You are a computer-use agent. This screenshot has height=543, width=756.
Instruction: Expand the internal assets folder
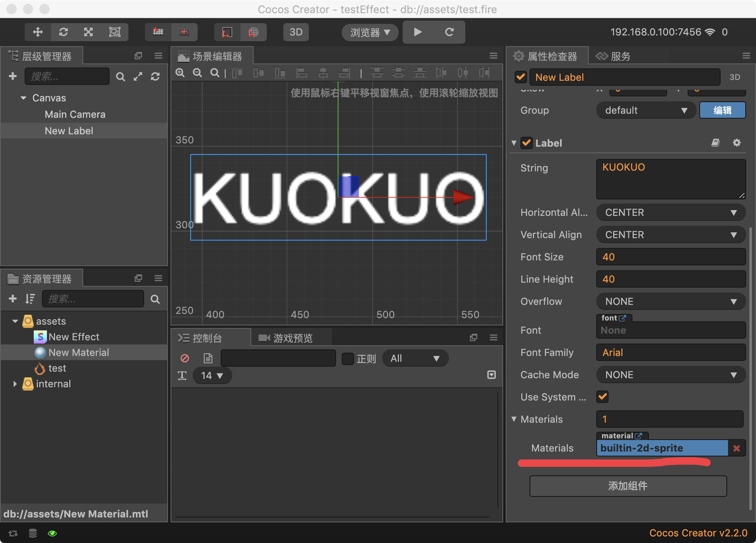click(x=15, y=384)
